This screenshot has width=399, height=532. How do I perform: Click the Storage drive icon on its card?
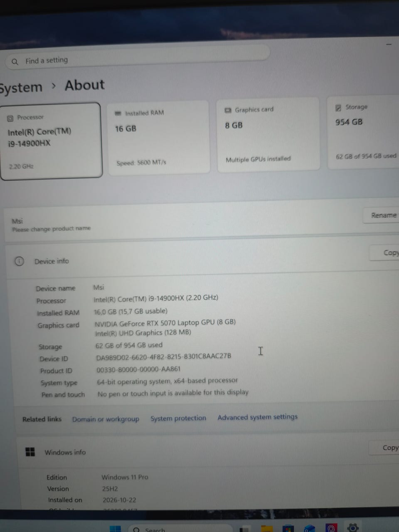click(x=338, y=108)
